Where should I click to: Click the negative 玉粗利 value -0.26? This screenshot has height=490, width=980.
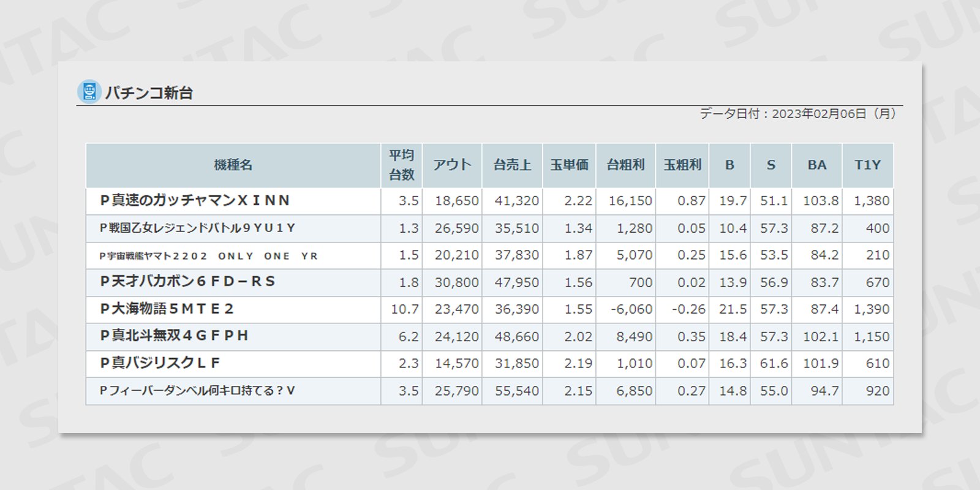pos(688,309)
